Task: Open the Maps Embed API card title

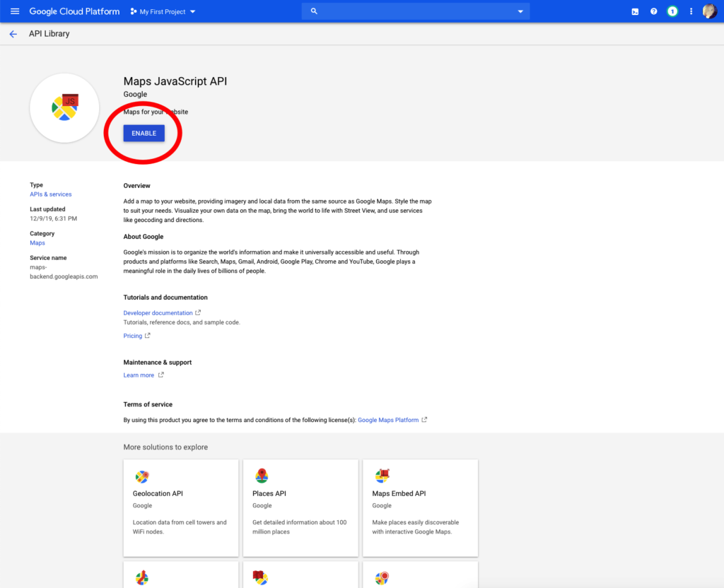Action: click(x=399, y=493)
